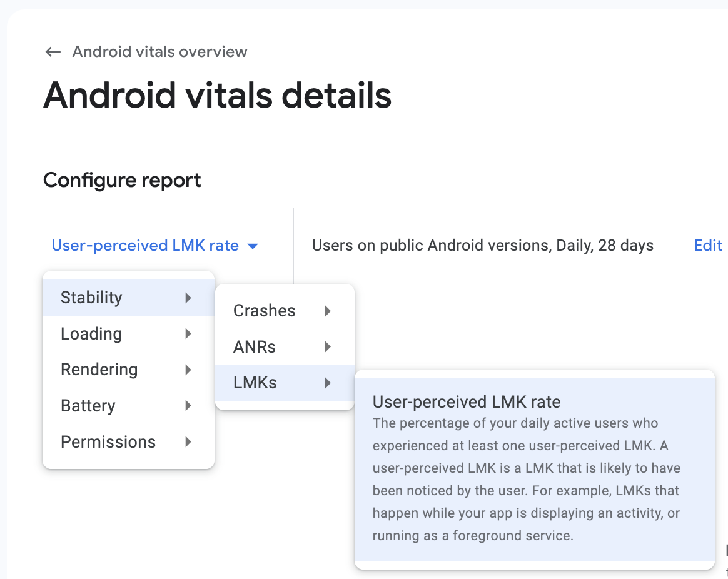Select Permissions from the metric menu
Viewport: 728px width, 579px height.
(108, 442)
